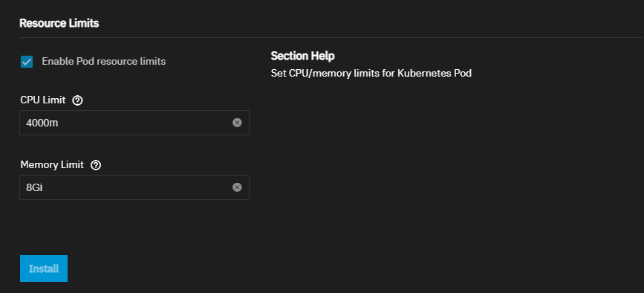644x293 pixels.
Task: Click the CPU Limit field label
Action: (x=43, y=100)
